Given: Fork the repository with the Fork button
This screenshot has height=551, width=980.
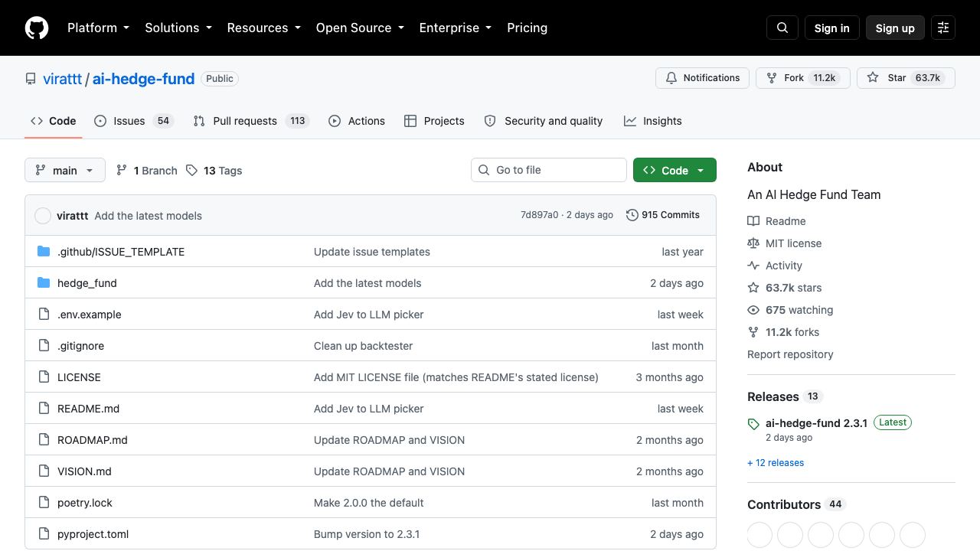Looking at the screenshot, I should click(803, 78).
